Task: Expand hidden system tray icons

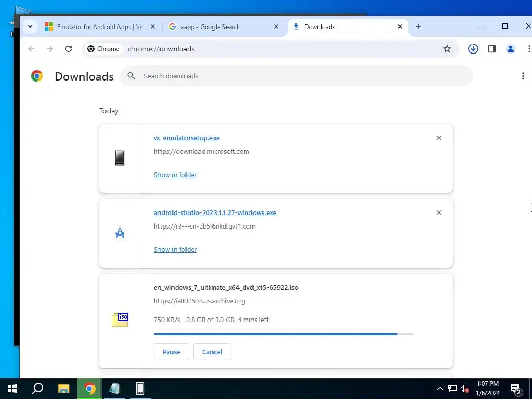Action: (x=440, y=389)
